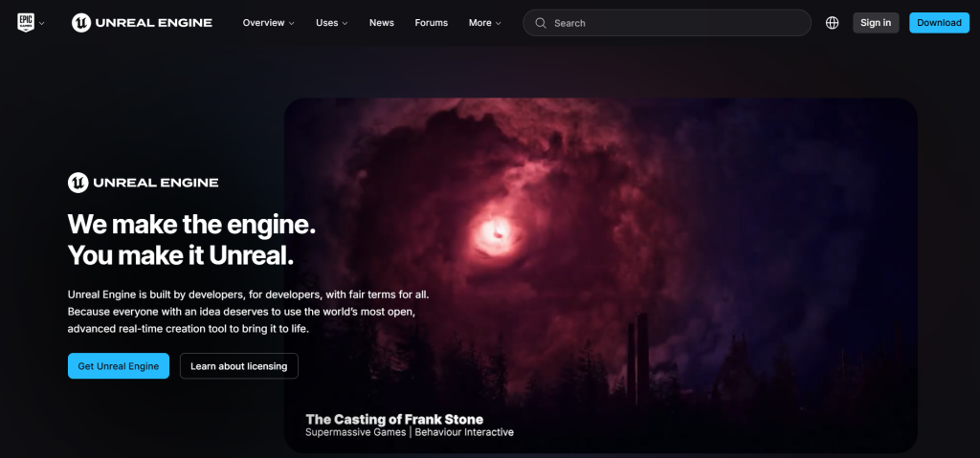Expand the More menu
Viewport: 980px width, 458px height.
tap(485, 23)
